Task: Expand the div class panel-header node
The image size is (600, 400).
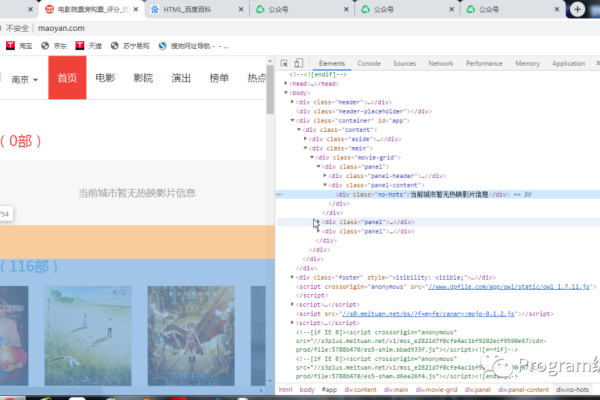Action: point(325,175)
